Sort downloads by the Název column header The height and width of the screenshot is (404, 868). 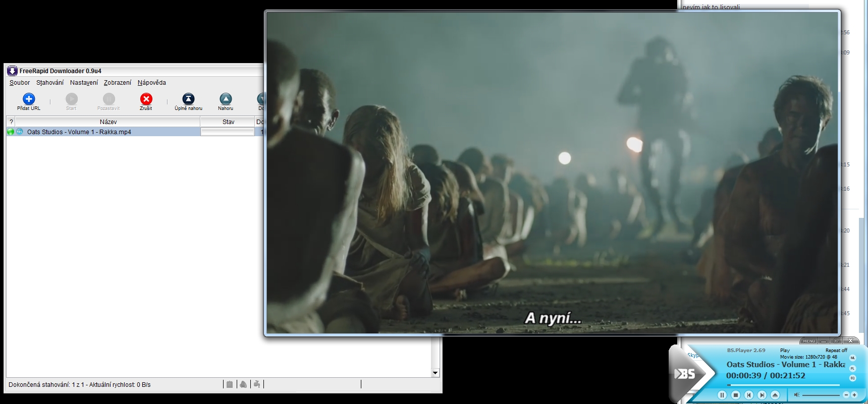[108, 122]
